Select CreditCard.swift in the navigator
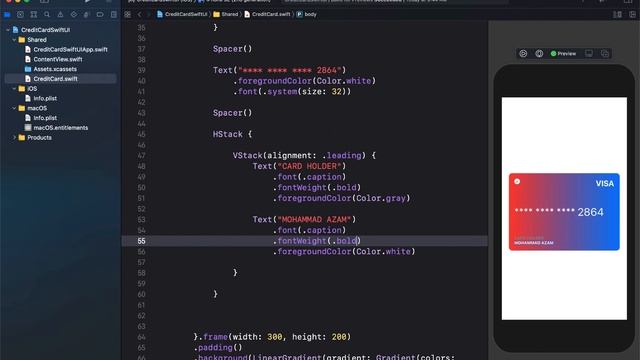 point(60,79)
